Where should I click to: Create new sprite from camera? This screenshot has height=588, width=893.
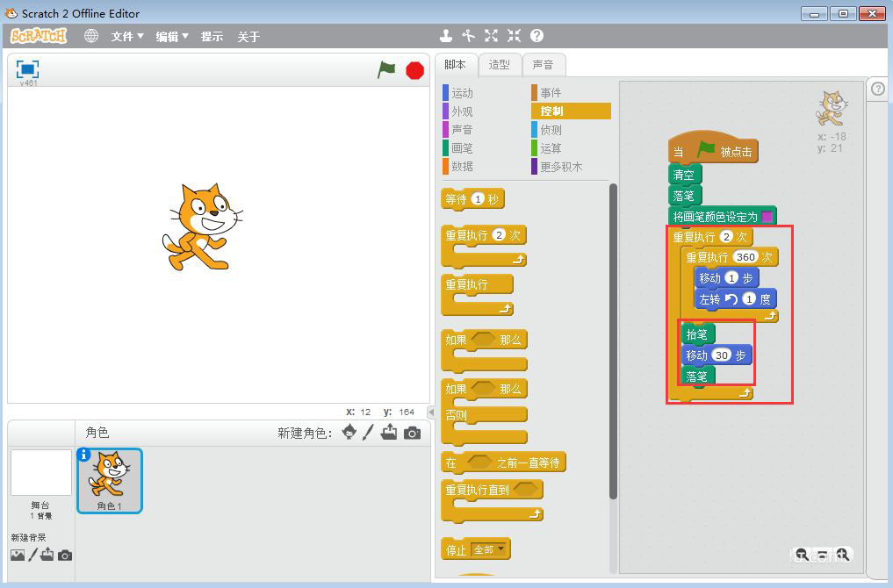(x=412, y=434)
